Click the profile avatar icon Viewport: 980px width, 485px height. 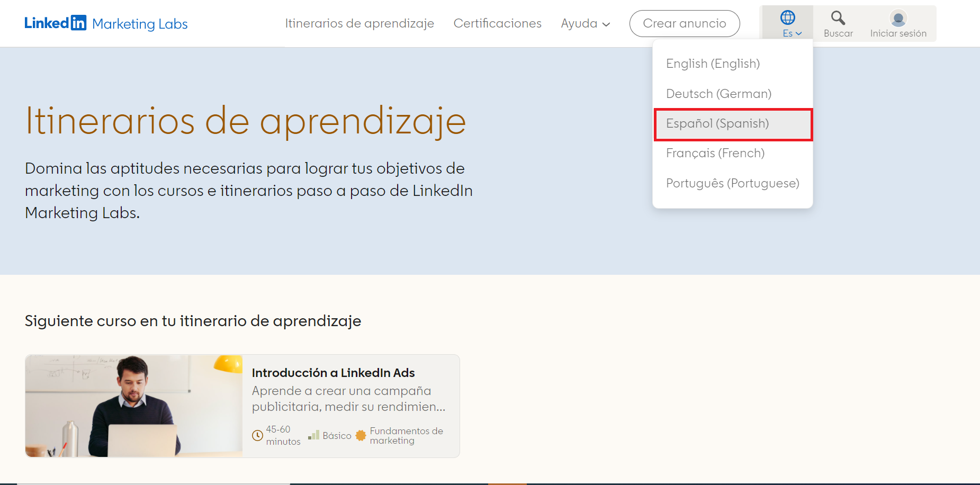tap(898, 19)
